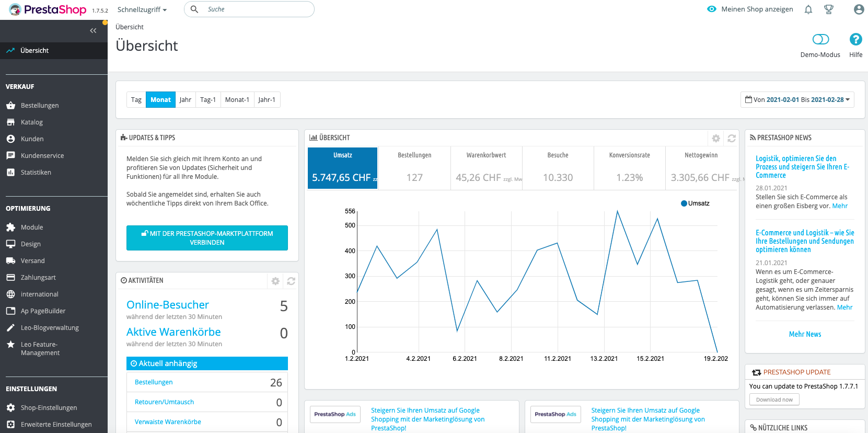Click Mit der PrestaShop-Marktplattform verbinden button

click(x=207, y=238)
